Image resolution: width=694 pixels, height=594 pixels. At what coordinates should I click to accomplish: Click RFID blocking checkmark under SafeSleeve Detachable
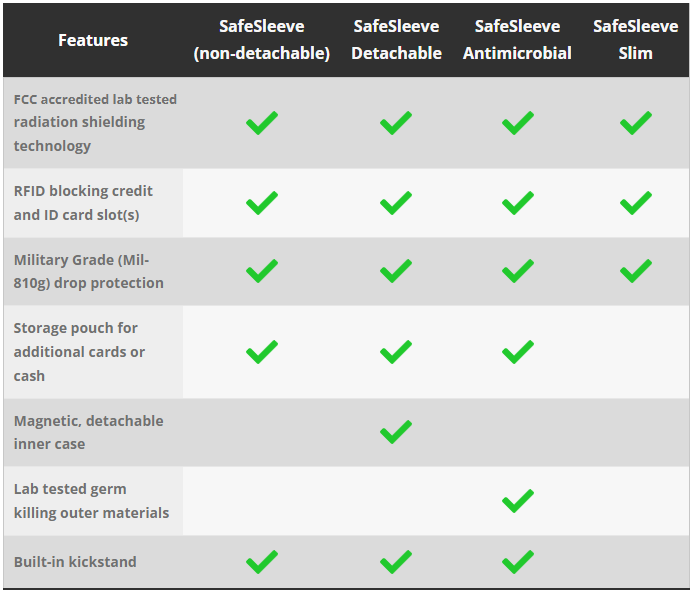click(x=396, y=203)
